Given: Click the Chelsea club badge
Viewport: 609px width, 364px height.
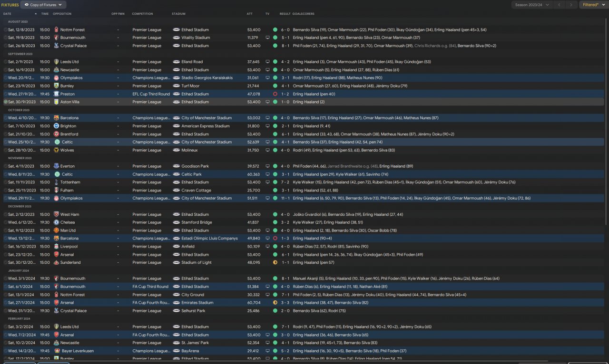Looking at the screenshot, I should click(56, 222).
